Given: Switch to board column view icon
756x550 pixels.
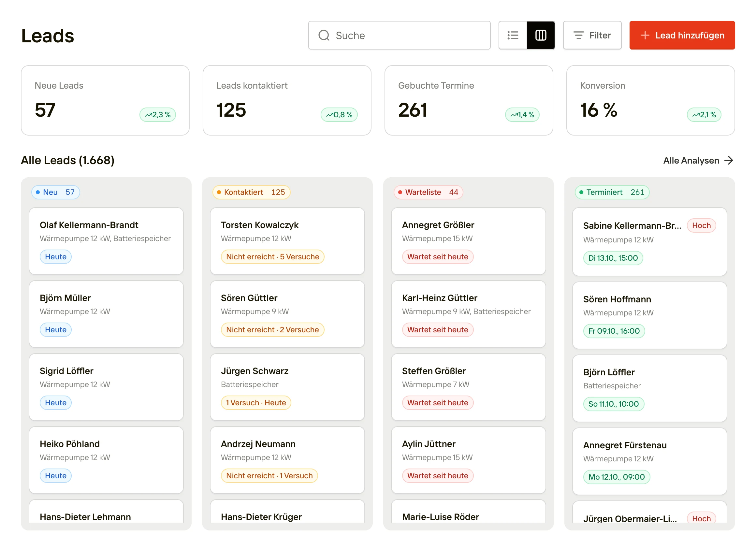Looking at the screenshot, I should pos(541,35).
